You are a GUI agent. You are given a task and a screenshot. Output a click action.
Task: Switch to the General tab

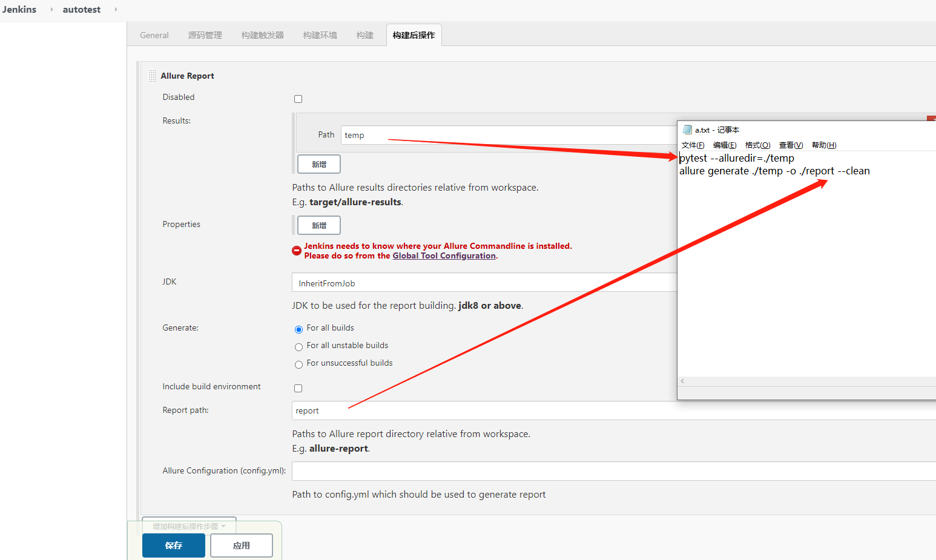click(x=154, y=35)
